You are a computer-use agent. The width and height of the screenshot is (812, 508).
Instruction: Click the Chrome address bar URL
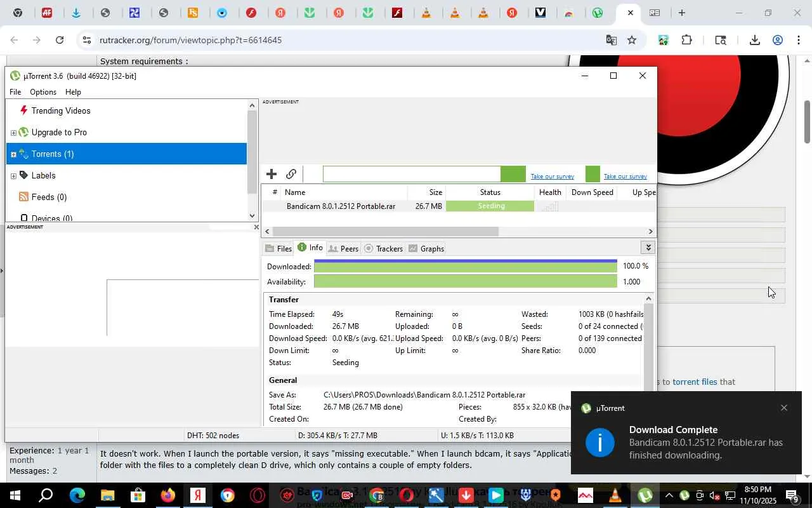click(190, 40)
